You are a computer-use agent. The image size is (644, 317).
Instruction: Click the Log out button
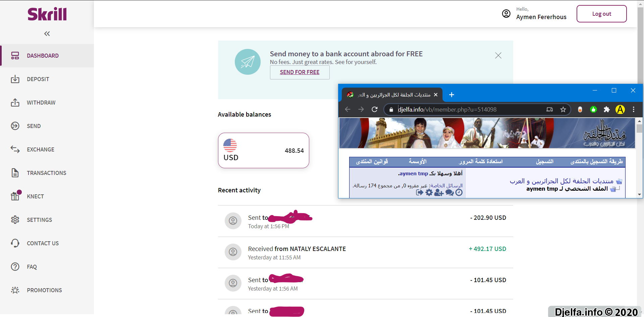click(601, 14)
